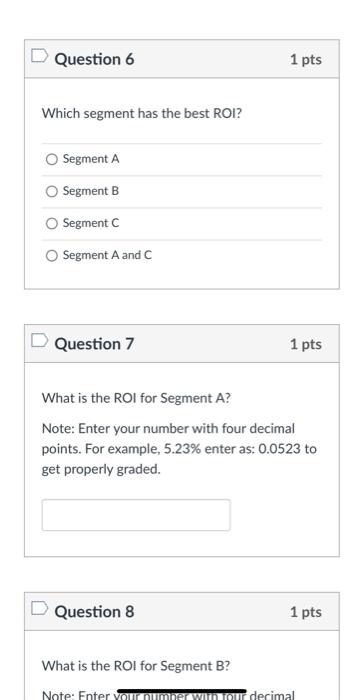Click the flag icon beside Question 8
The height and width of the screenshot is (700, 364).
tap(39, 608)
